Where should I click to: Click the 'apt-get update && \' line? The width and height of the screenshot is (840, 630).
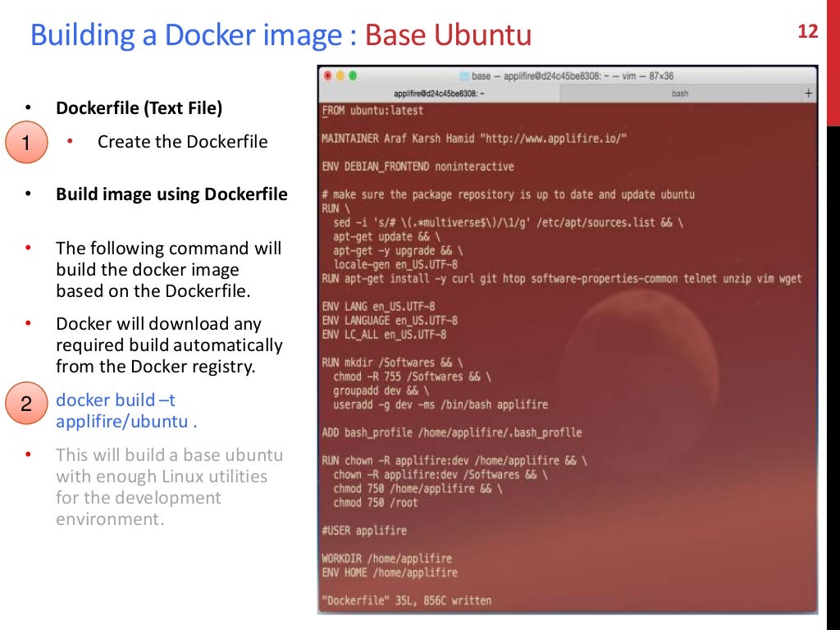[x=386, y=236]
